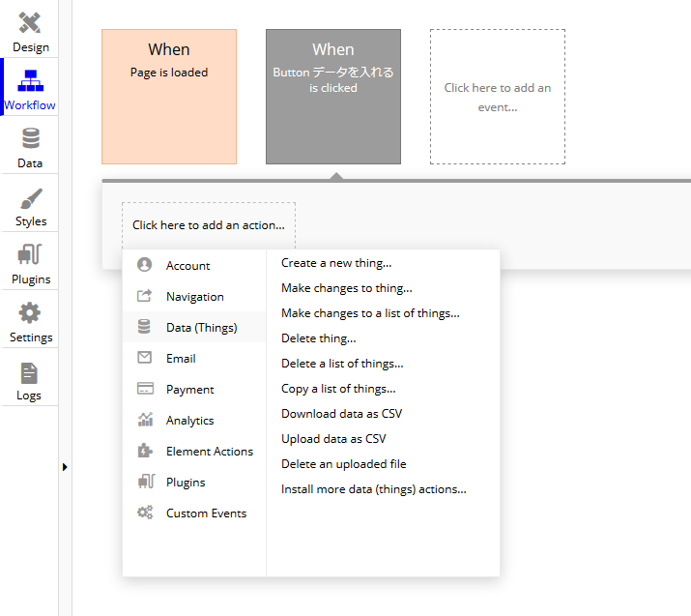The width and height of the screenshot is (691, 616).
Task: Click the Plugins plug icon in action menu
Action: click(146, 481)
